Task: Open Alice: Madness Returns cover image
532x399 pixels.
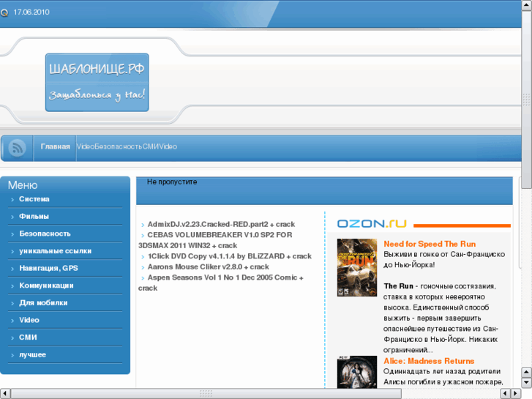Action: click(357, 372)
